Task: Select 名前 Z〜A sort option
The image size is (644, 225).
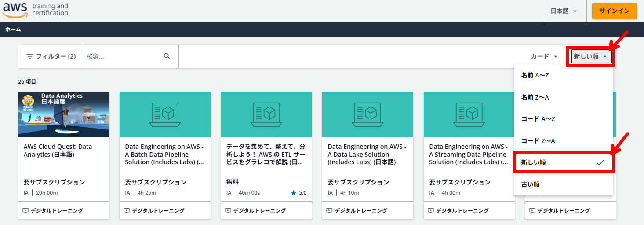Action: [x=563, y=97]
